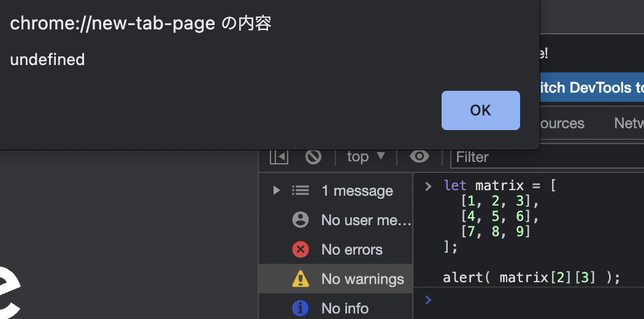Screen dimensions: 644x319
Task: Toggle the console sidebar panel icon
Action: tap(279, 157)
